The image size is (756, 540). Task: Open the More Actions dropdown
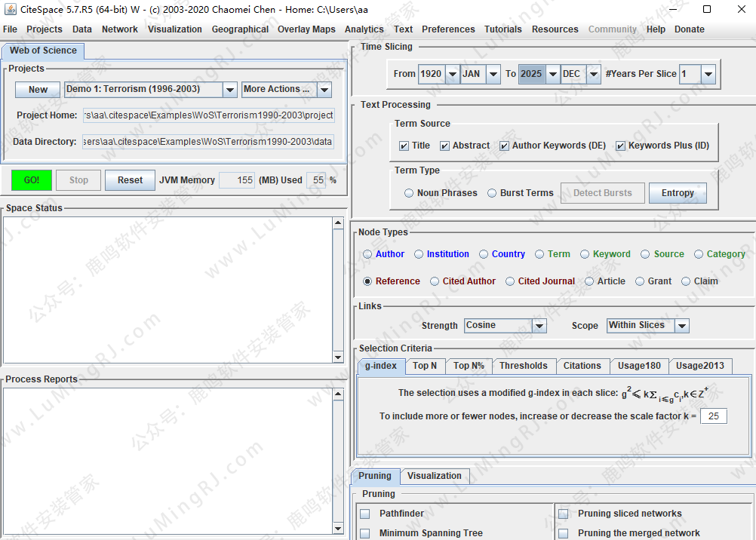point(324,90)
